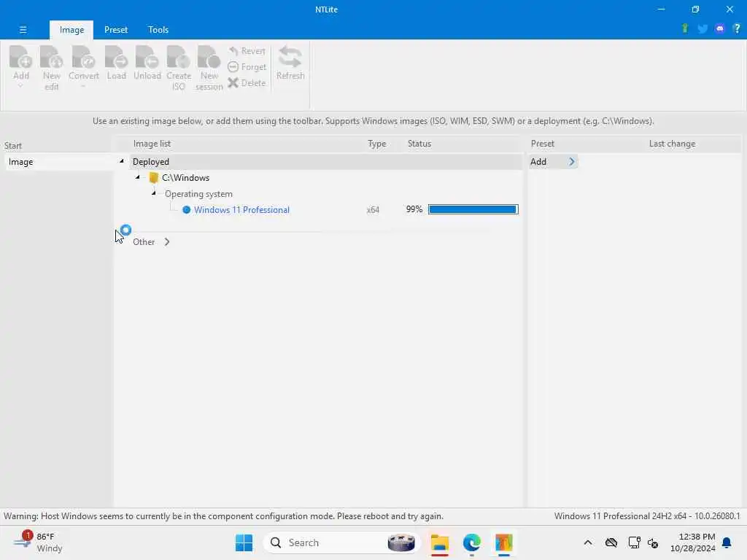Click the Preset column header
The height and width of the screenshot is (560, 747).
(542, 144)
